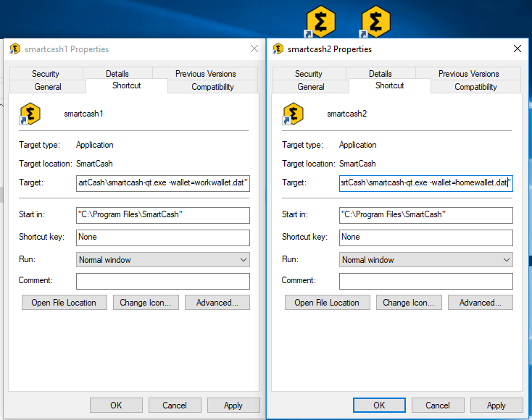Screen dimensions: 532x420
Task: Switch to General tab in smartcash1 Properties
Action: (x=48, y=86)
